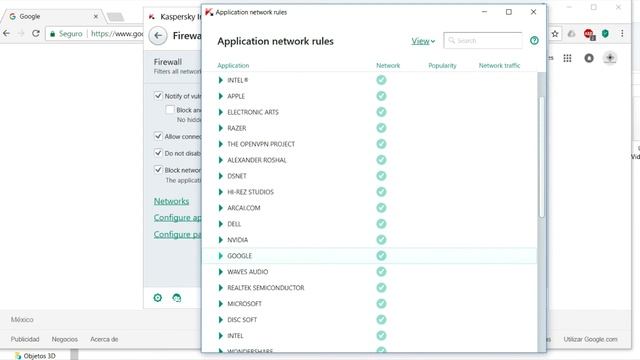Click the network status icon for DSNET
The height and width of the screenshot is (360, 640).
[381, 176]
